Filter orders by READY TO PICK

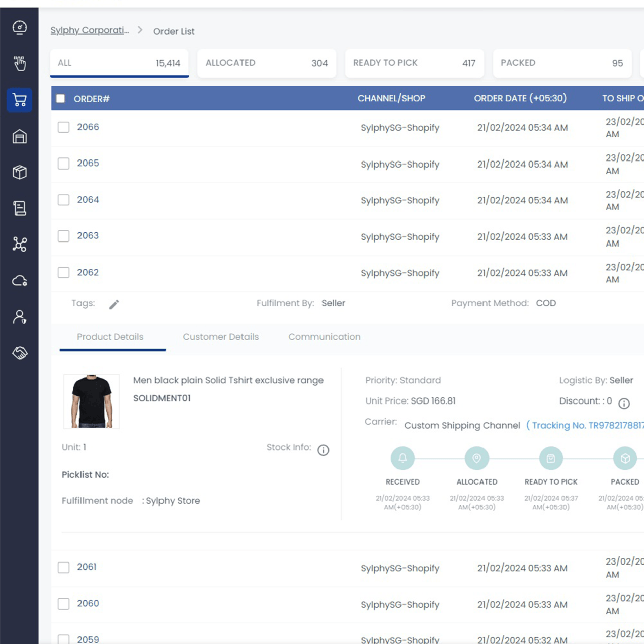click(x=414, y=63)
